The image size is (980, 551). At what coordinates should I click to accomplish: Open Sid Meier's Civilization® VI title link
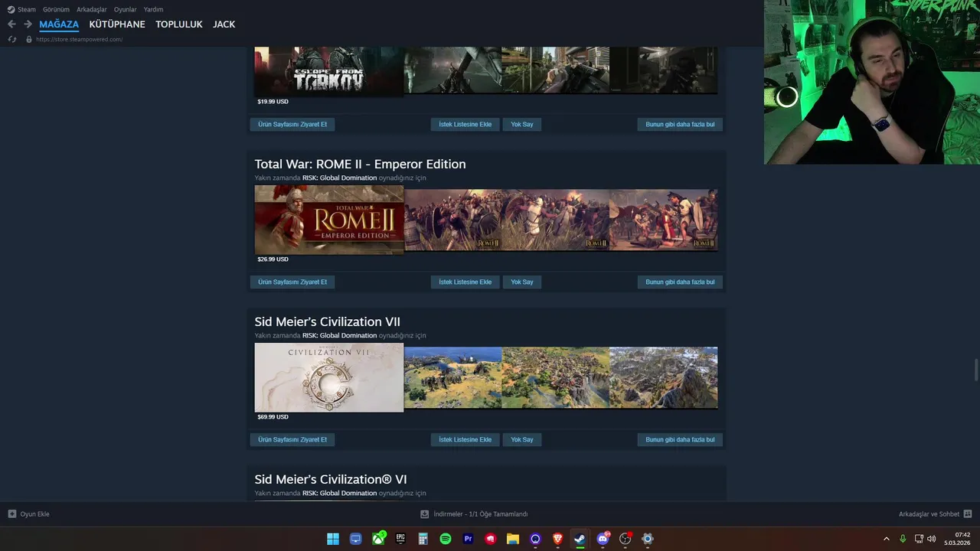coord(331,479)
